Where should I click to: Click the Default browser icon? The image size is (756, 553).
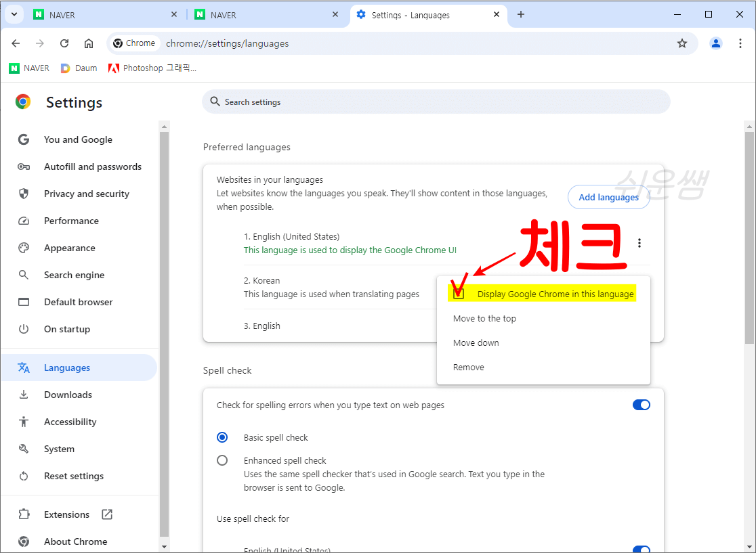[24, 302]
